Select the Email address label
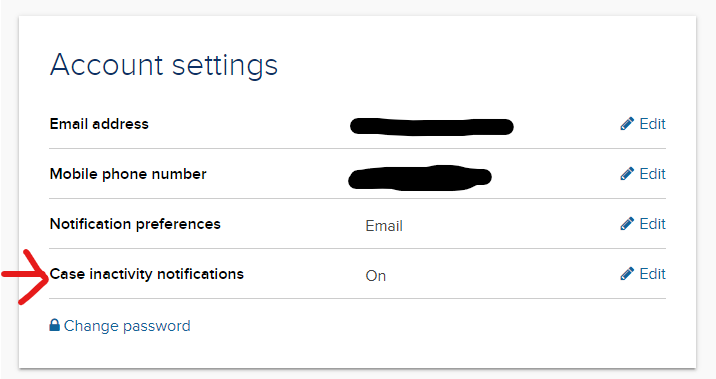 click(99, 124)
